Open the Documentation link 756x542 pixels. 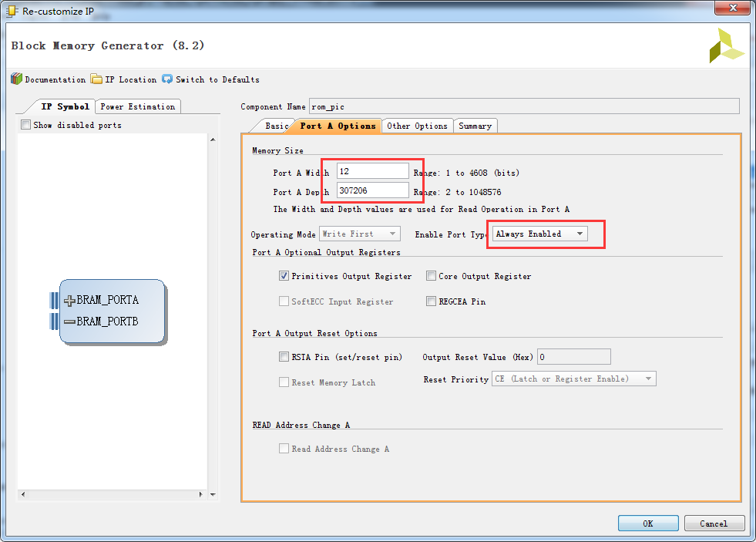point(55,79)
